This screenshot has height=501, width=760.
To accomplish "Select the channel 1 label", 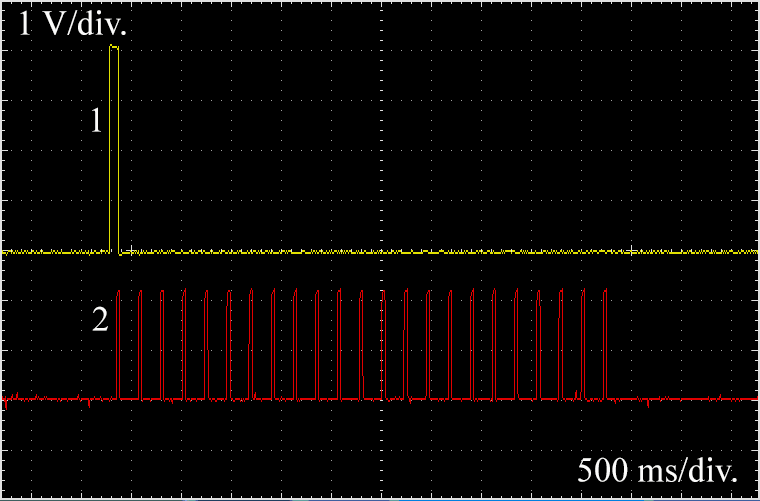I will pyautogui.click(x=96, y=122).
